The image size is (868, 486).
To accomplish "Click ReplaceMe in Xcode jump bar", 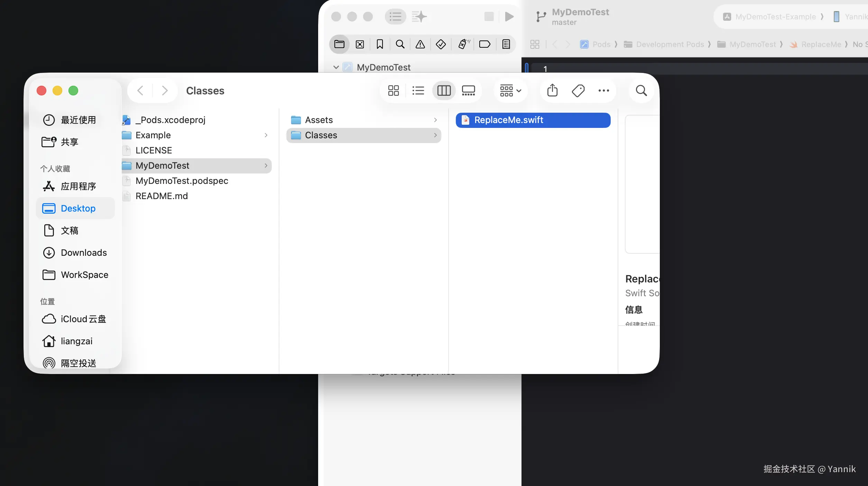I will [815, 44].
